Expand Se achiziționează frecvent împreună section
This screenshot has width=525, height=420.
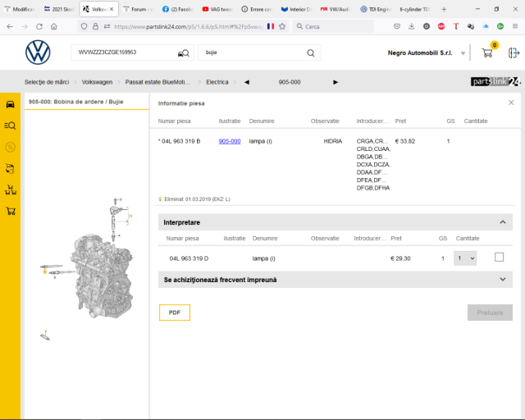502,280
